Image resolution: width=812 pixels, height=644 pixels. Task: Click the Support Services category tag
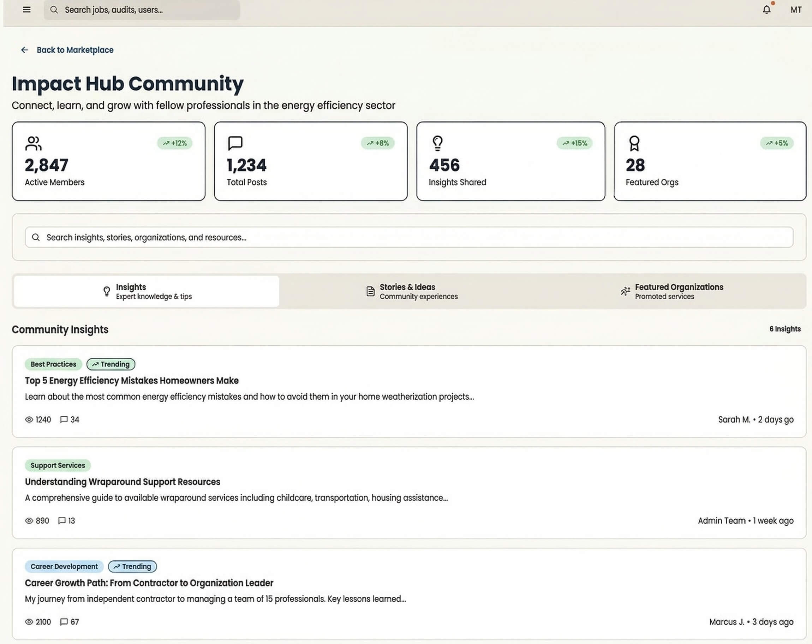point(58,465)
